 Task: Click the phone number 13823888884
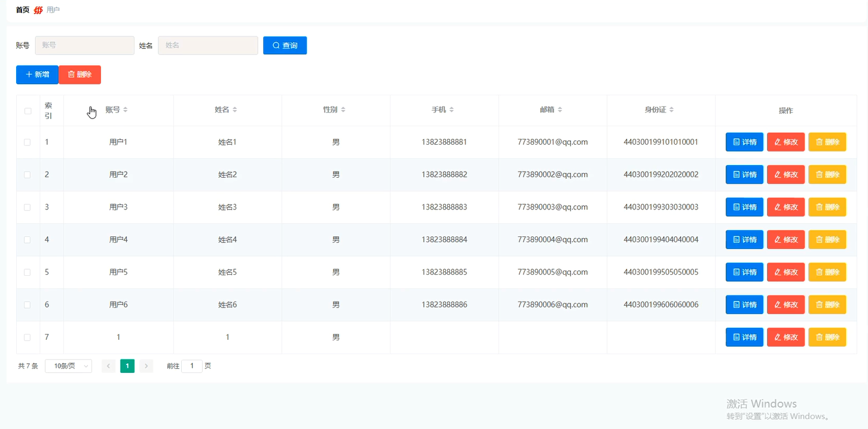pyautogui.click(x=444, y=240)
